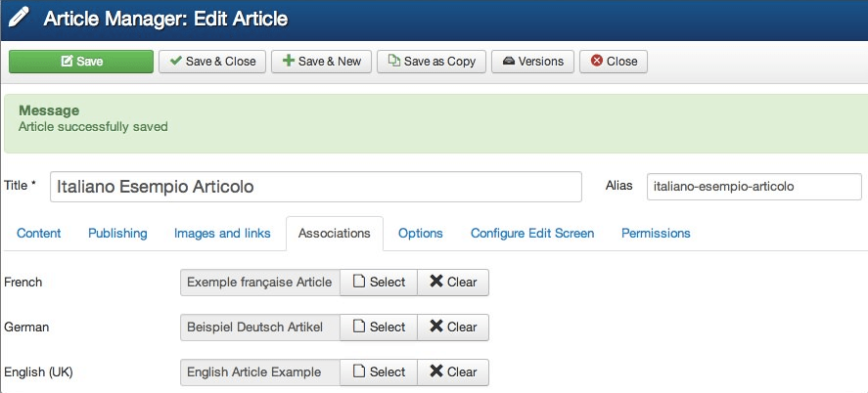Viewport: 868px width, 393px height.
Task: Open the Options tab
Action: coord(421,234)
